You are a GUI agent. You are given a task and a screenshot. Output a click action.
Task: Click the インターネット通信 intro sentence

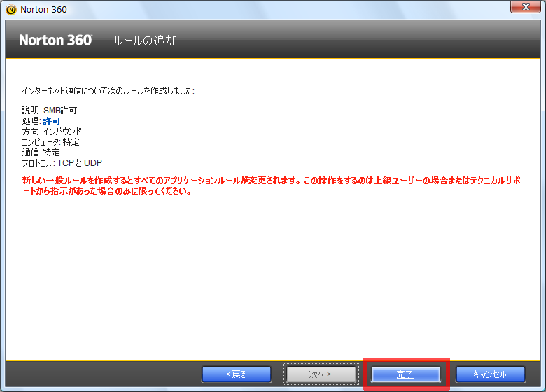(108, 90)
